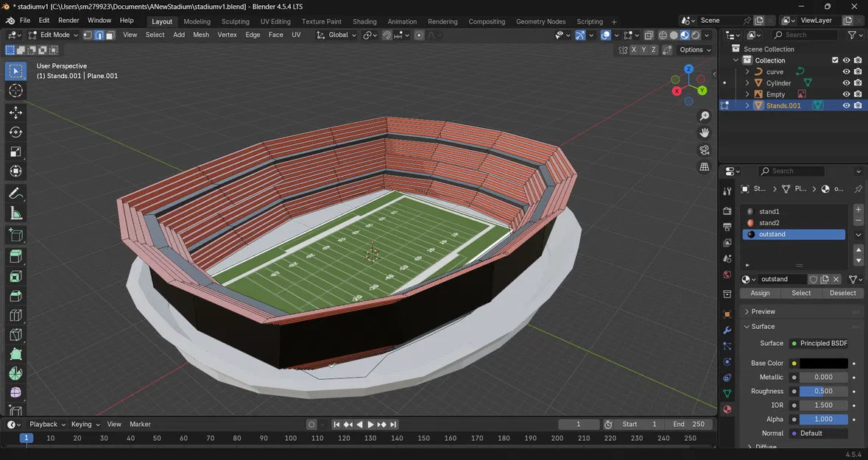Click the Deselect button in material properties
This screenshot has height=460, width=868.
(x=842, y=293)
